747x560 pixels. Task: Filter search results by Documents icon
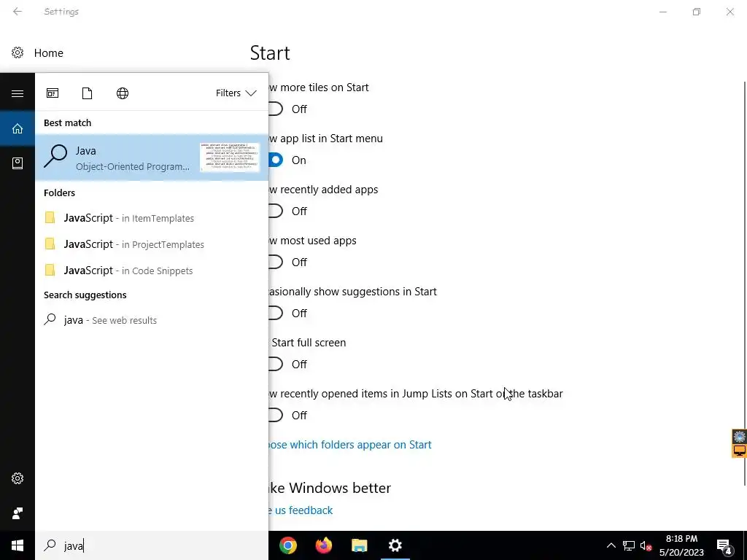click(88, 93)
